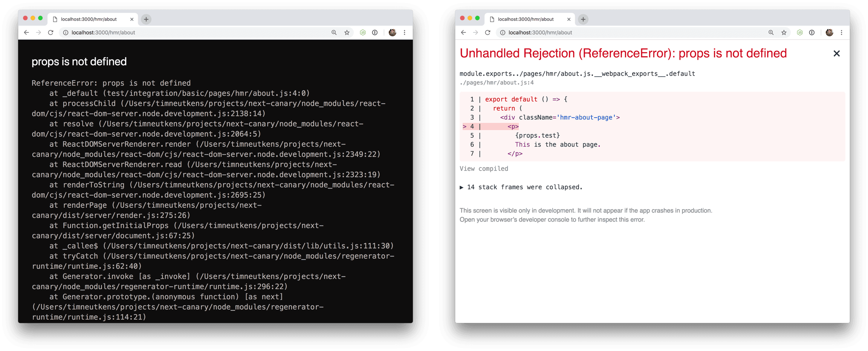Open the Chrome profile avatar
The width and height of the screenshot is (868, 351).
pyautogui.click(x=829, y=32)
